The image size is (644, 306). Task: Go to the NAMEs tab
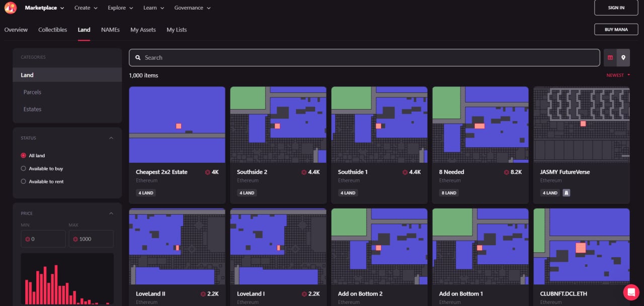point(110,30)
